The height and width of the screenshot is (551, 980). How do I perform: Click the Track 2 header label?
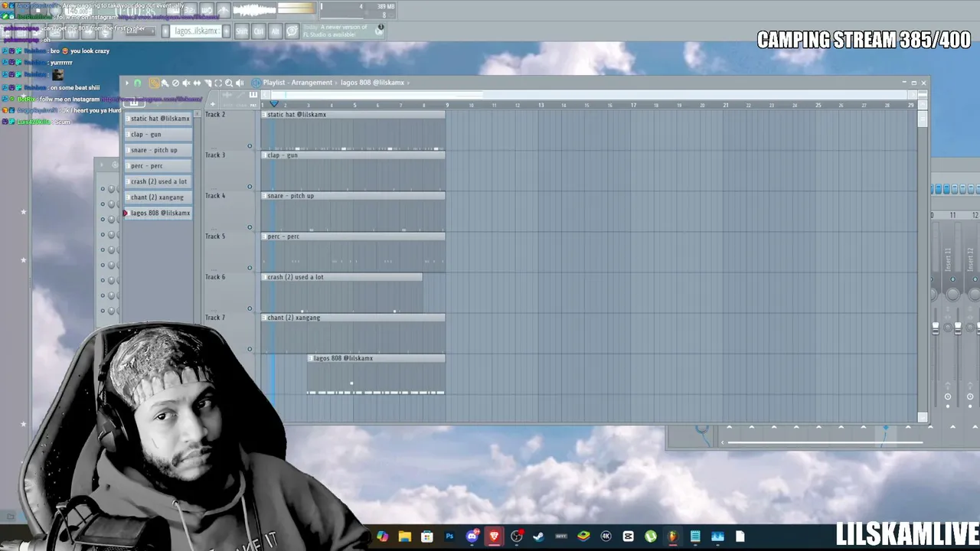pos(215,115)
